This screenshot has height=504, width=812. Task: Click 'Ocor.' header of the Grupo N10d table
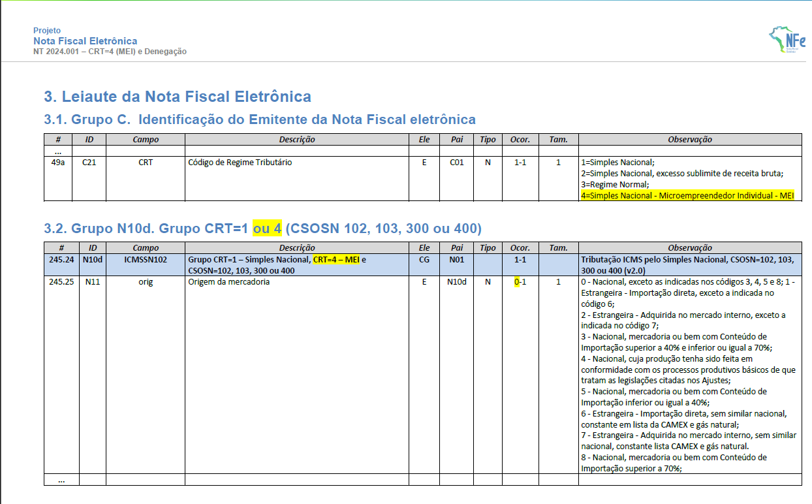pos(520,248)
